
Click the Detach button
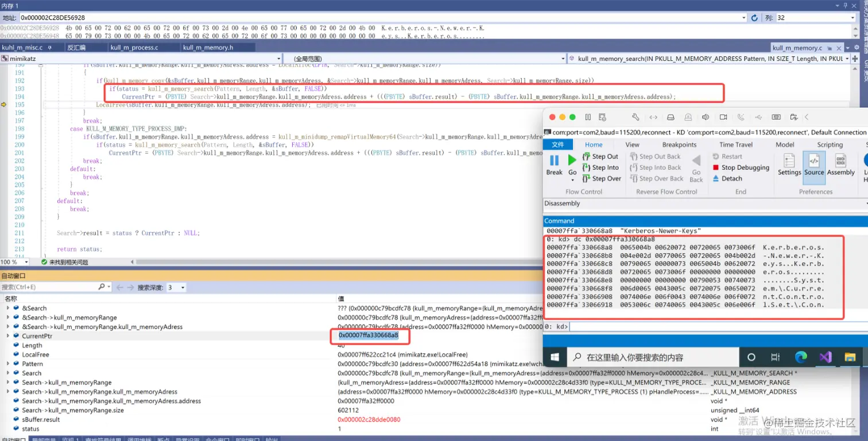pyautogui.click(x=727, y=178)
